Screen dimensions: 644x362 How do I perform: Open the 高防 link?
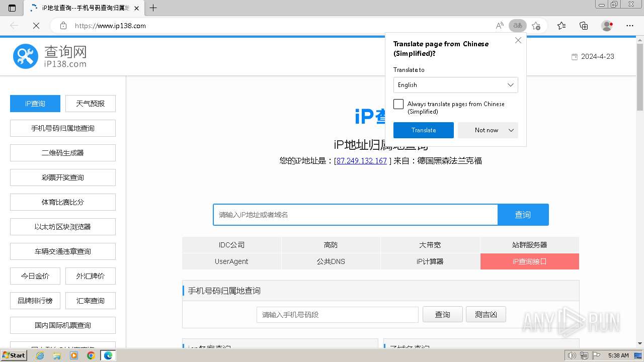331,245
